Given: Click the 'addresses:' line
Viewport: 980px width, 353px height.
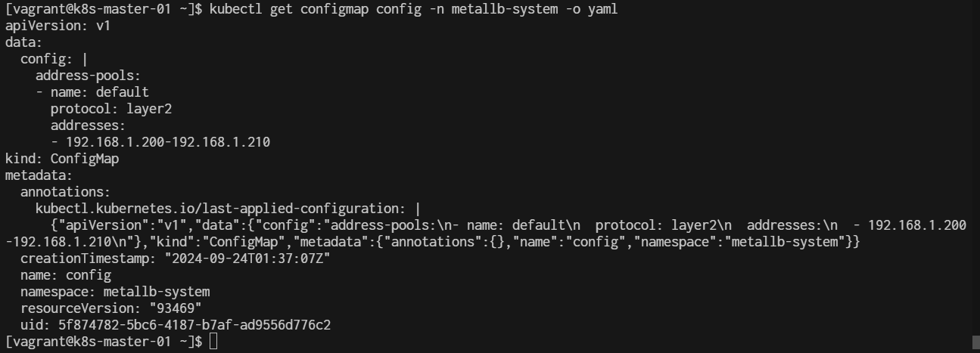Looking at the screenshot, I should tap(89, 125).
